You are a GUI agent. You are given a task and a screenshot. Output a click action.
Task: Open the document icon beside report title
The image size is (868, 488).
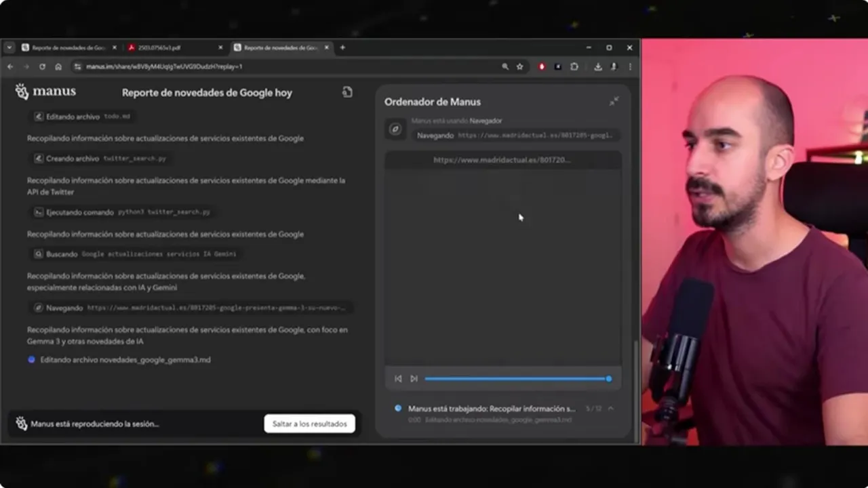pos(347,92)
